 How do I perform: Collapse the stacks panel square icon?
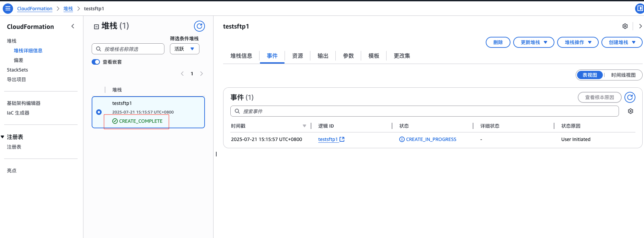pyautogui.click(x=96, y=26)
